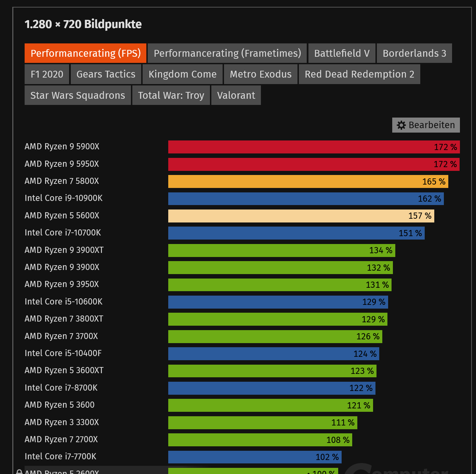Click the AMD Ryzen 5 5600X label
The image size is (476, 474).
62,216
